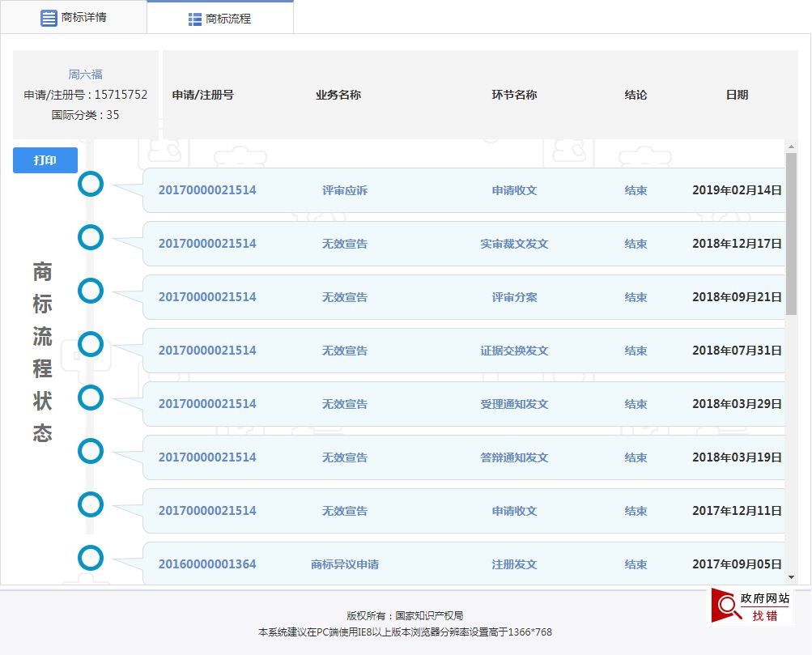Click the vertical scrollbar thumb
Screen dimensions: 812x655
(x=791, y=234)
